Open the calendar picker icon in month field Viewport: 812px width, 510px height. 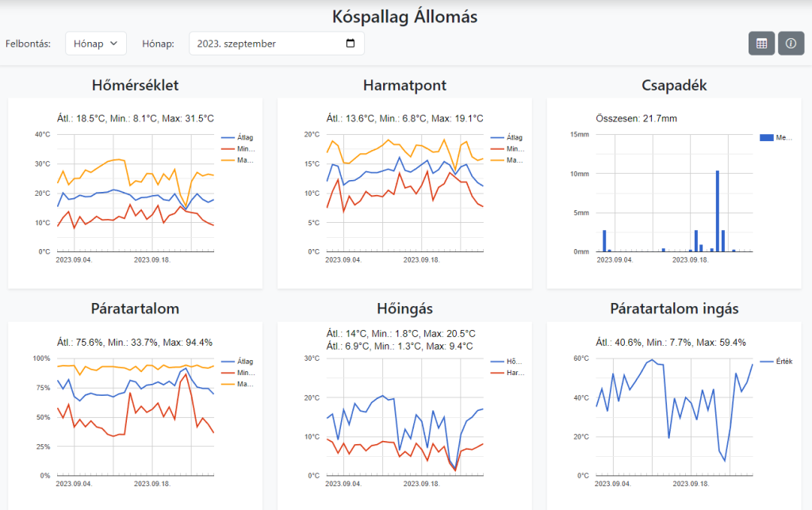(351, 44)
